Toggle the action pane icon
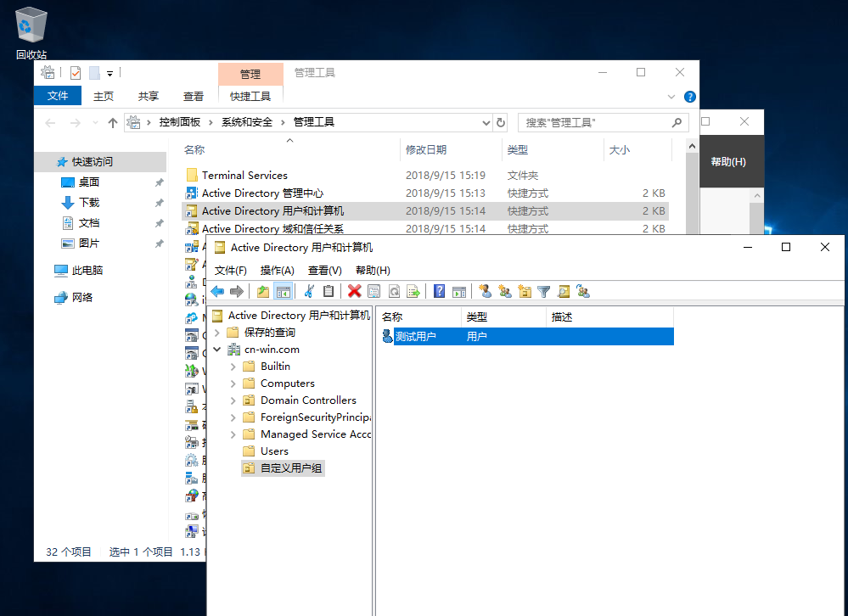 tap(459, 292)
